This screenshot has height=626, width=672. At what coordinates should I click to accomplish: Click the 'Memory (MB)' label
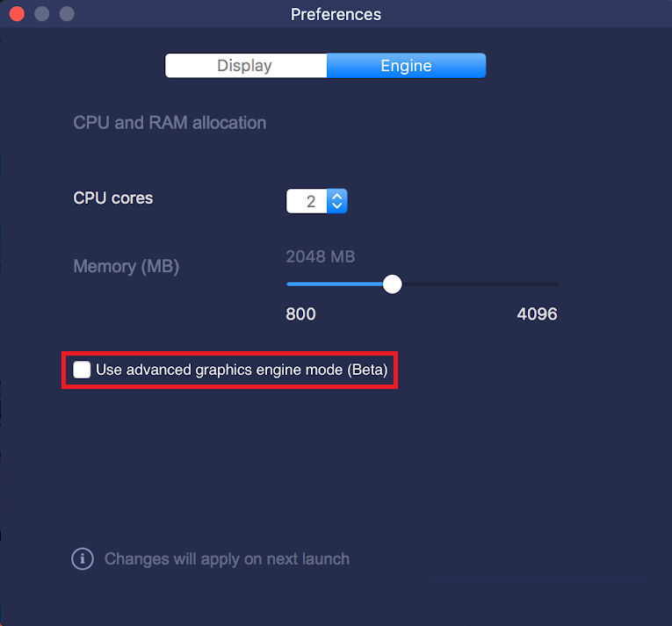point(126,267)
